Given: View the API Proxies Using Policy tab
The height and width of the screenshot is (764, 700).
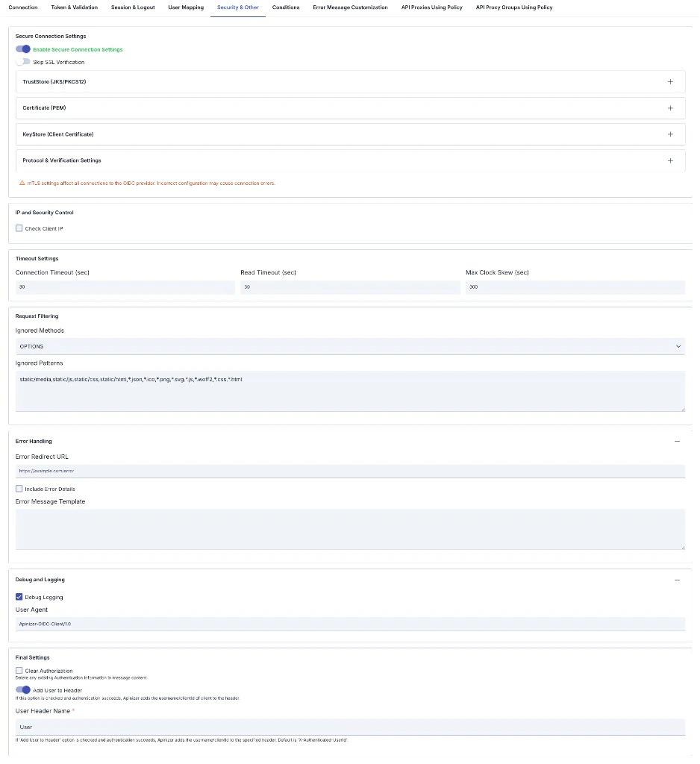Looking at the screenshot, I should (431, 7).
